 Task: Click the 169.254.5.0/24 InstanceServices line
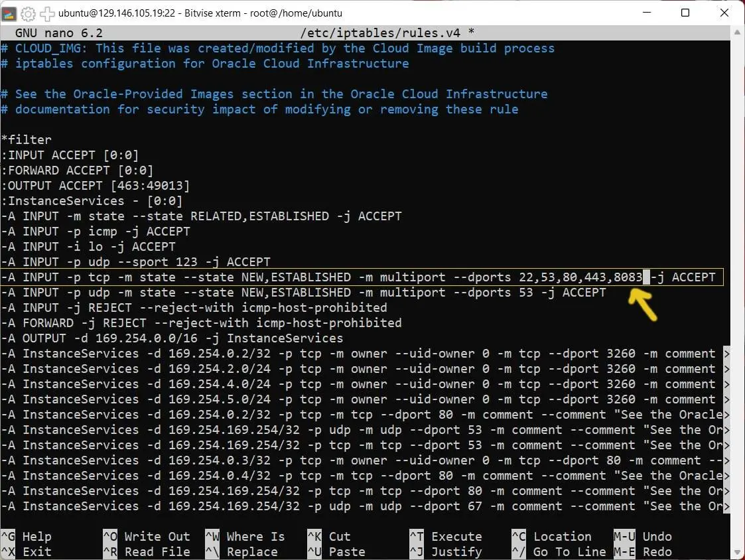365,399
